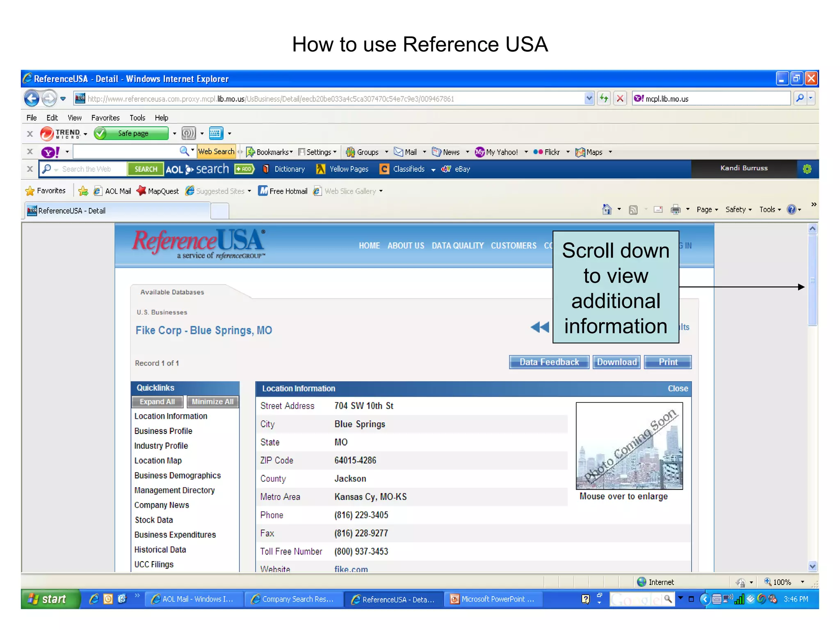The width and height of the screenshot is (840, 630).
Task: Open Yahoo Groups toolbar icon
Action: tap(350, 152)
